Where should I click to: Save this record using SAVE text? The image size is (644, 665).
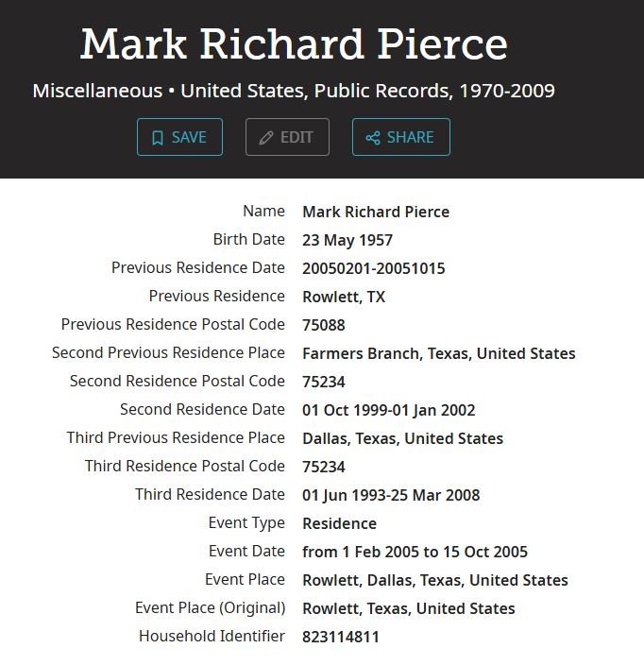tap(189, 137)
